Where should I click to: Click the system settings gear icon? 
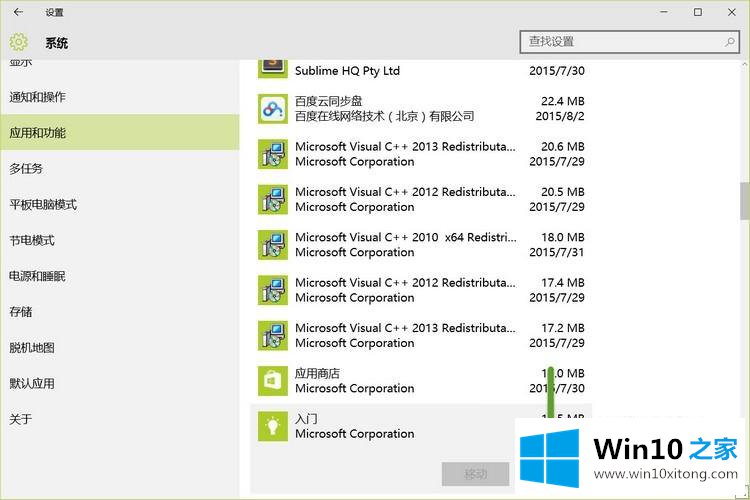pyautogui.click(x=19, y=43)
